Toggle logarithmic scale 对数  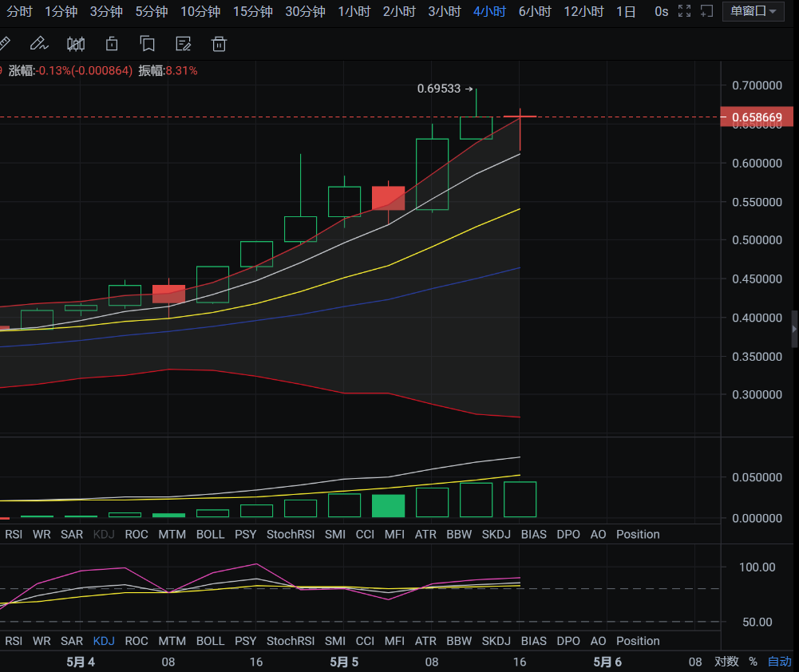point(726,662)
